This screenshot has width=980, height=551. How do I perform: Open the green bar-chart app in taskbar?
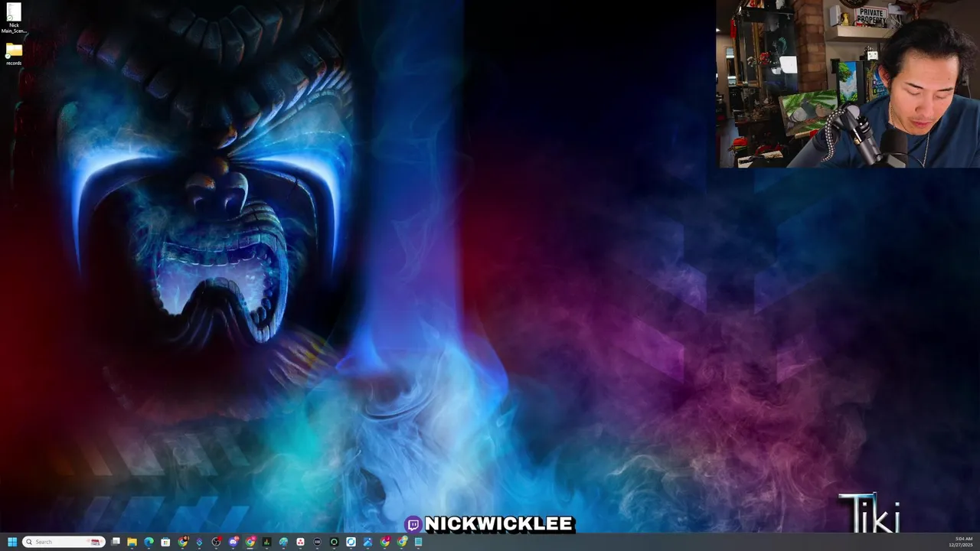tap(266, 542)
